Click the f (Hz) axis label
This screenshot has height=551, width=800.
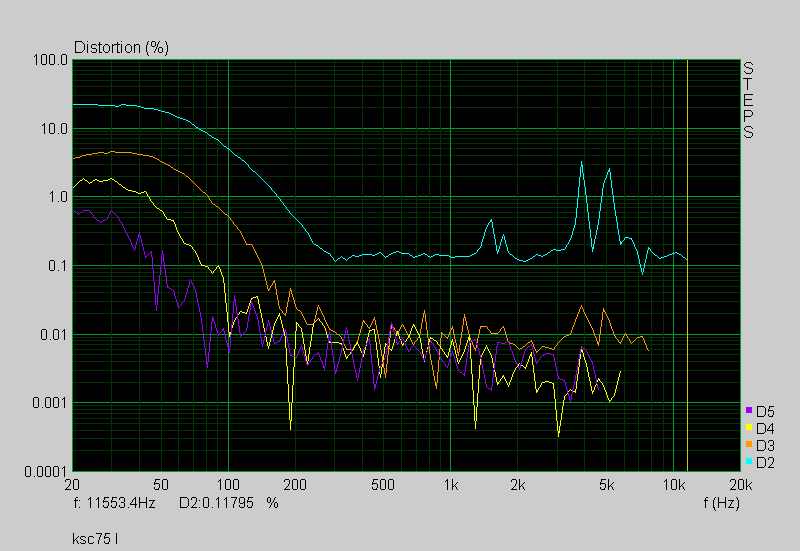[x=721, y=504]
